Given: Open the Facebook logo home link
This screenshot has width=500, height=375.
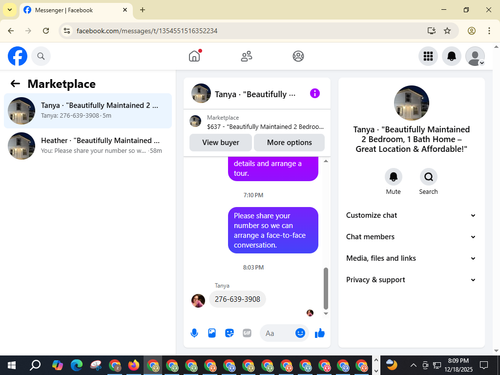Looking at the screenshot, I should pos(17,56).
